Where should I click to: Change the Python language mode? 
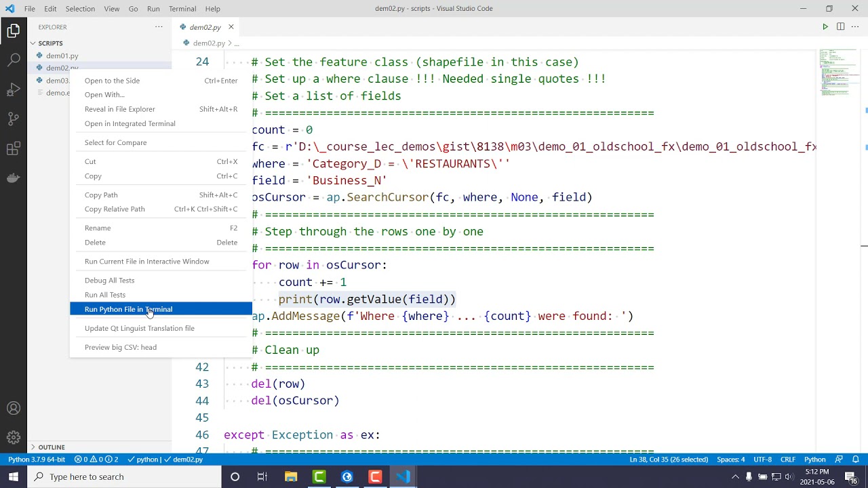coord(814,460)
